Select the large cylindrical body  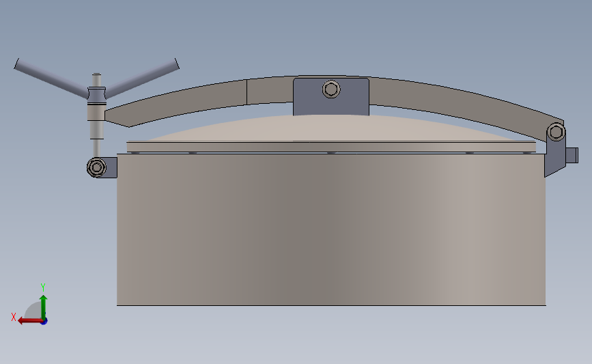point(331,229)
